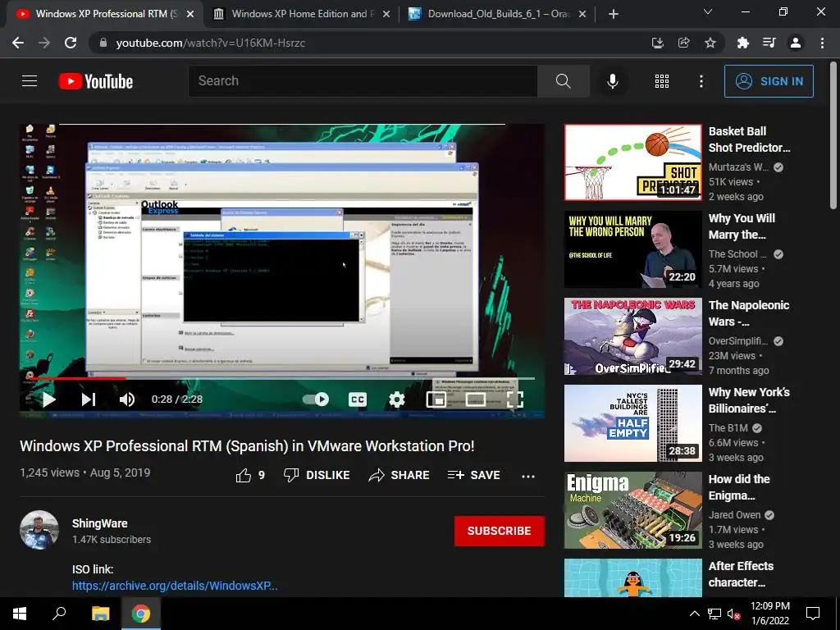Image resolution: width=840 pixels, height=630 pixels.
Task: Open Why You Will Marry video thumbnail
Action: (632, 249)
